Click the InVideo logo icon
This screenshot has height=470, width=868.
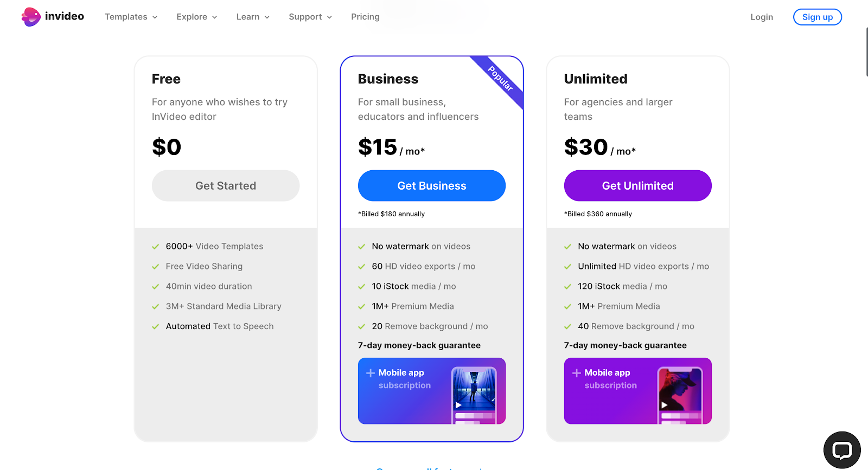click(31, 17)
